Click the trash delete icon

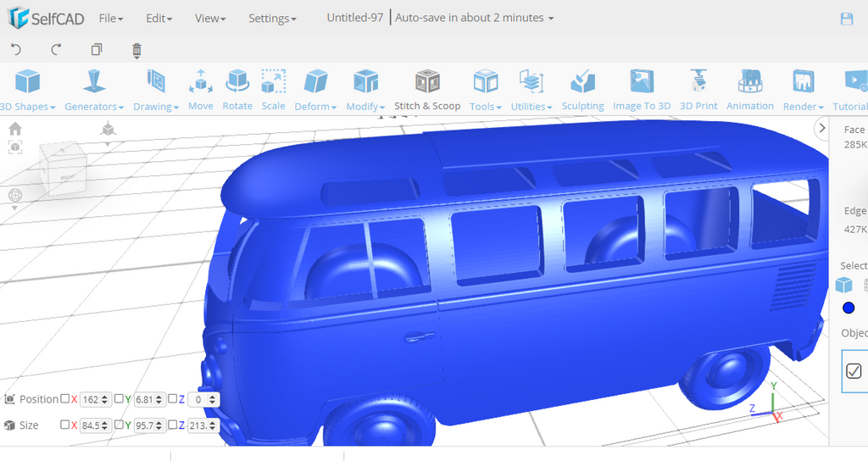137,50
